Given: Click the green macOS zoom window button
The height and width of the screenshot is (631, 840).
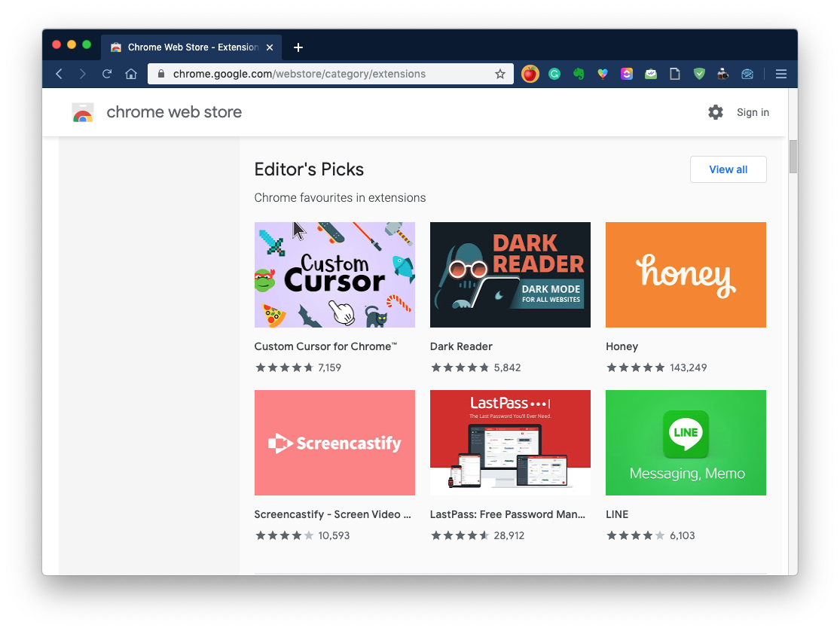Looking at the screenshot, I should [x=87, y=44].
